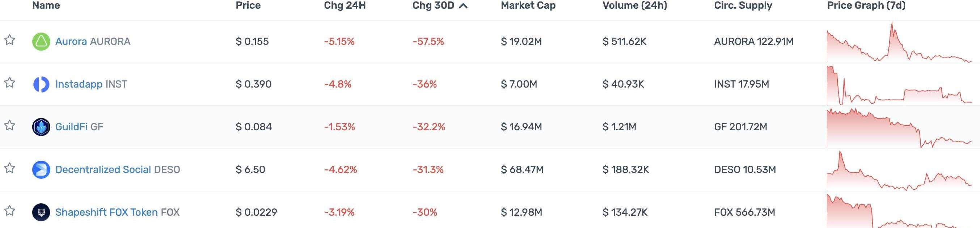Open the Shapeshift FOX Token link

coord(106,212)
